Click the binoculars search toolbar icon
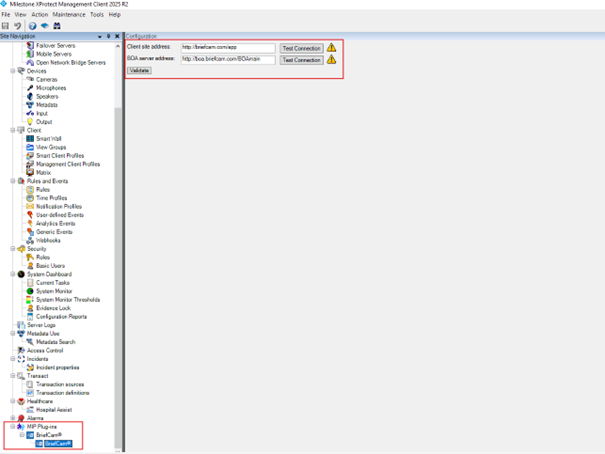This screenshot has height=454, width=605. 57,26
